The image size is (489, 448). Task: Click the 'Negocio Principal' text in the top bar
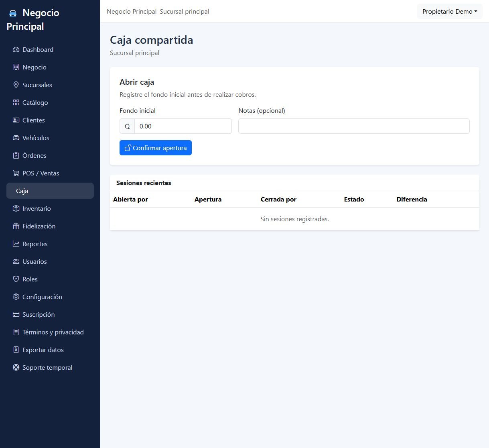(132, 12)
